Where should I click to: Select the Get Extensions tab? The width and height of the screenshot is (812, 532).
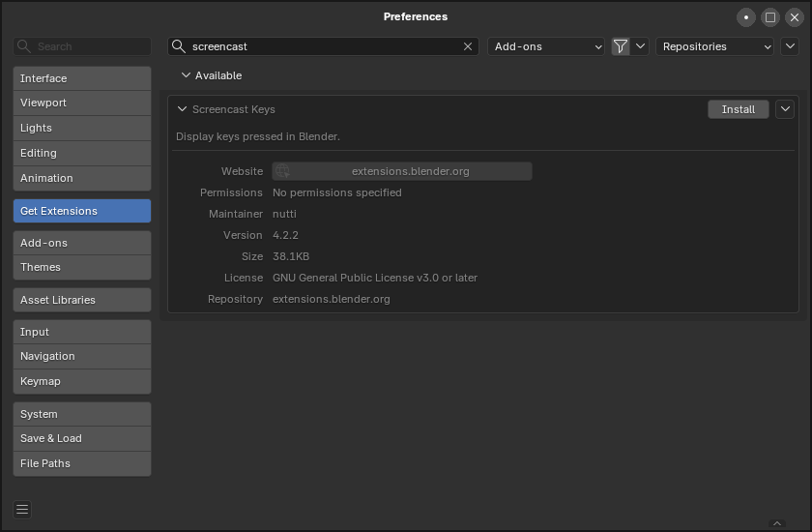pyautogui.click(x=82, y=211)
